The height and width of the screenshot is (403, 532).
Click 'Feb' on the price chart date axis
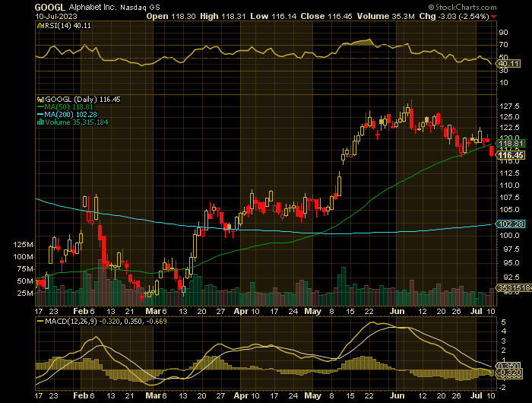80,311
